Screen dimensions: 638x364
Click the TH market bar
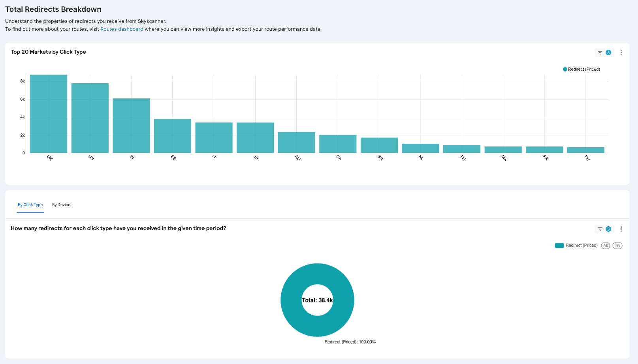pyautogui.click(x=462, y=149)
